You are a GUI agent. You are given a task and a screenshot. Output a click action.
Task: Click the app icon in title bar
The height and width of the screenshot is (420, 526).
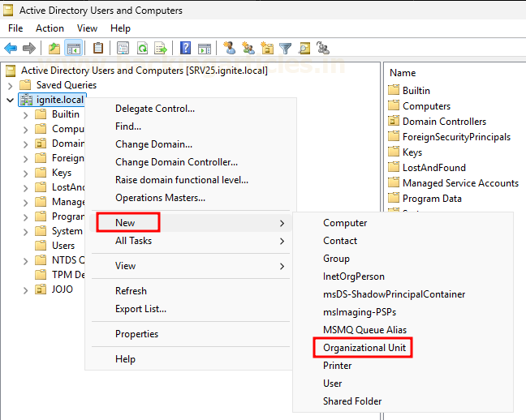pyautogui.click(x=8, y=11)
